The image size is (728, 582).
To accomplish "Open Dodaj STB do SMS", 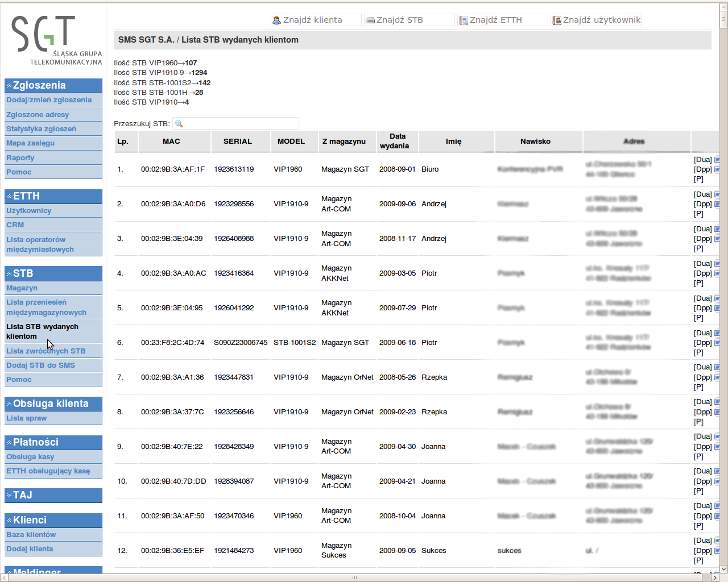I will (53, 365).
